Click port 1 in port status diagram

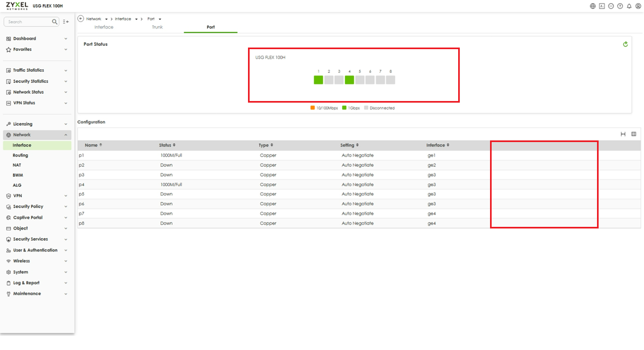click(318, 80)
